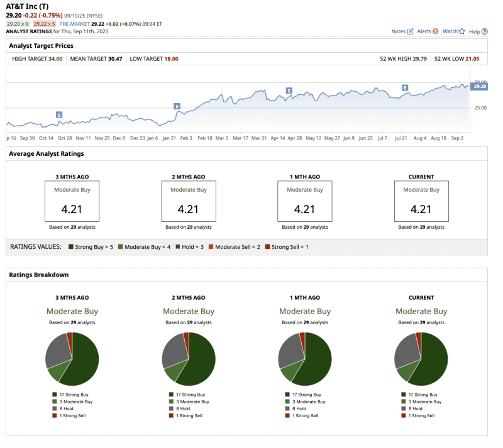The height and width of the screenshot is (448, 503).
Task: Click the CURRENT ratings pie chart
Action: [421, 359]
